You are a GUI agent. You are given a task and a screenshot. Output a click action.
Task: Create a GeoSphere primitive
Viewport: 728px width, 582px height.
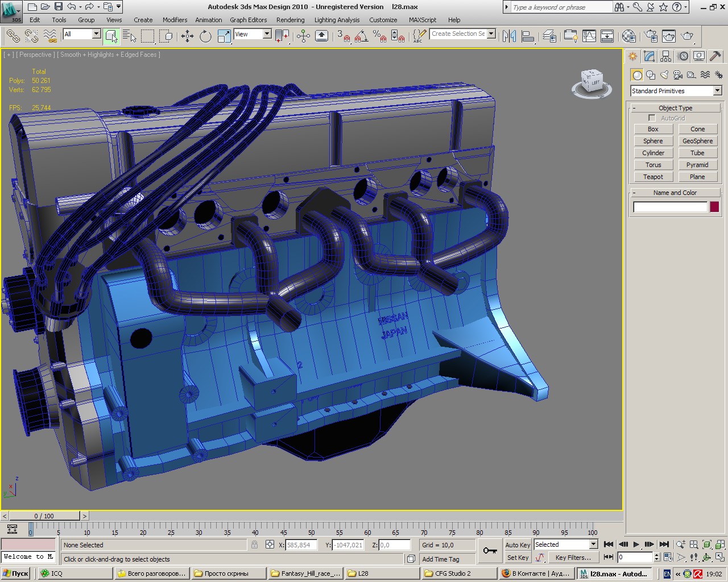pyautogui.click(x=697, y=141)
